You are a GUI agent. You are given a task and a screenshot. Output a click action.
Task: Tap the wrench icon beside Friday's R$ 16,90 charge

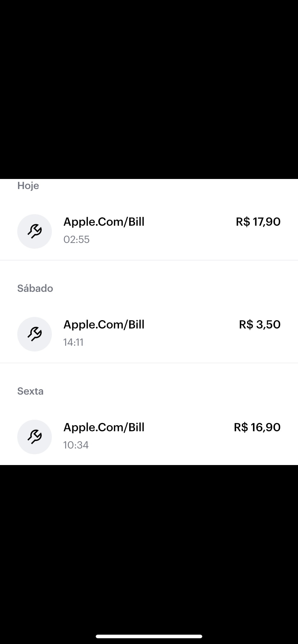click(35, 437)
